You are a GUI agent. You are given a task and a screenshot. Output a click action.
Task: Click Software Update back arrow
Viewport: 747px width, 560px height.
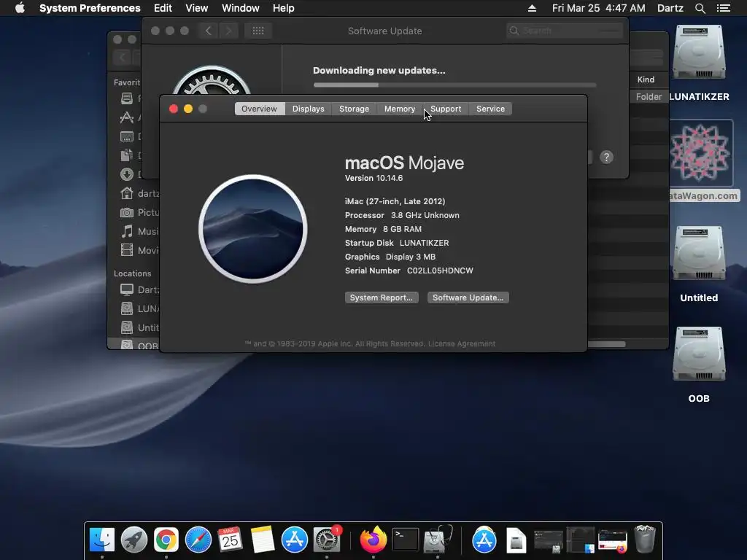(x=208, y=31)
